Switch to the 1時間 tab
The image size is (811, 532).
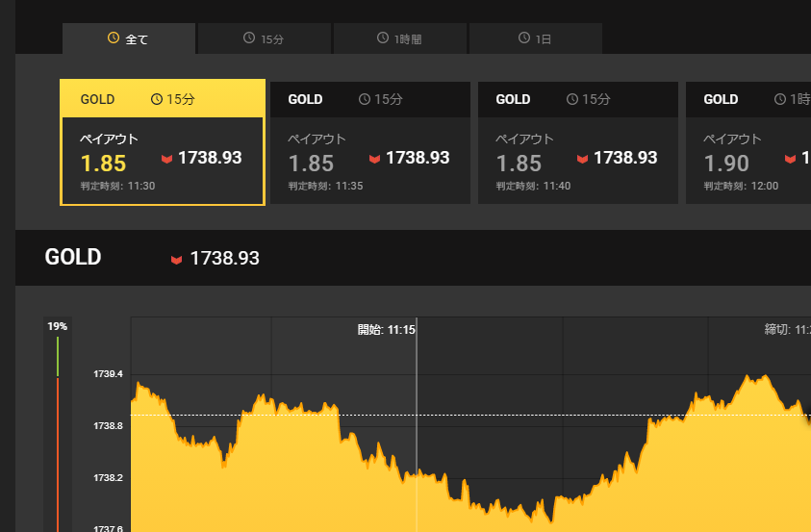399,38
